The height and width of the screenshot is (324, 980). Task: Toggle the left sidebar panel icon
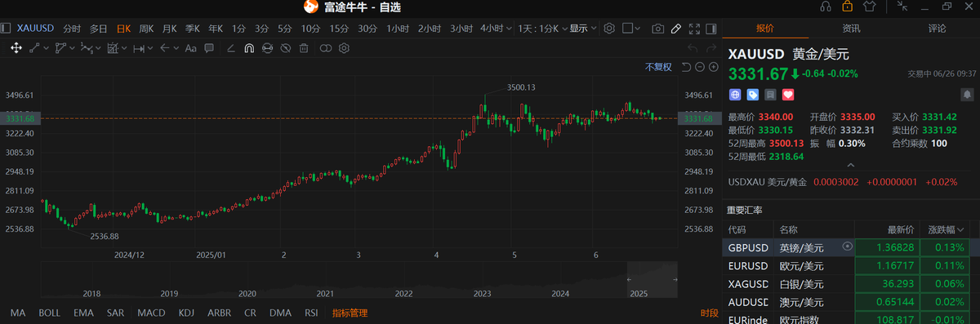click(x=6, y=29)
